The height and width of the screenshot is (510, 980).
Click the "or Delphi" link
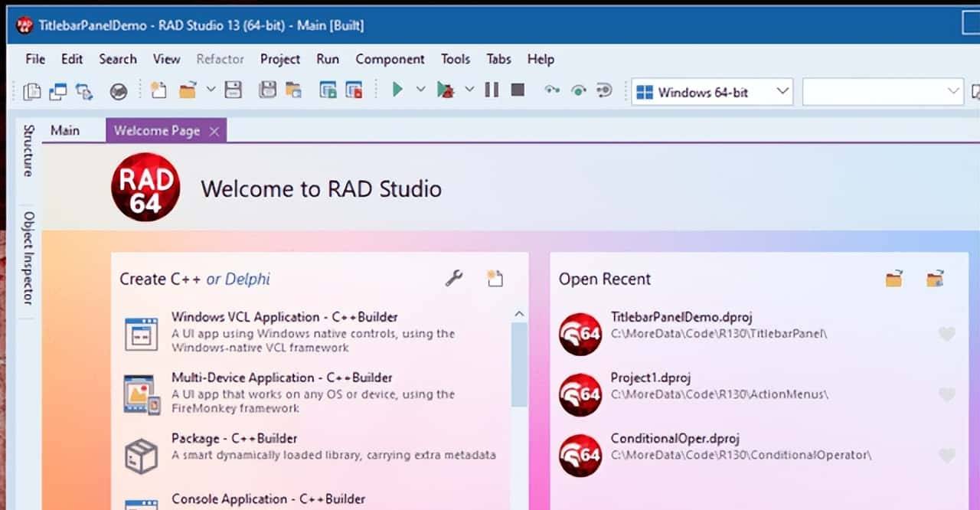coord(238,279)
